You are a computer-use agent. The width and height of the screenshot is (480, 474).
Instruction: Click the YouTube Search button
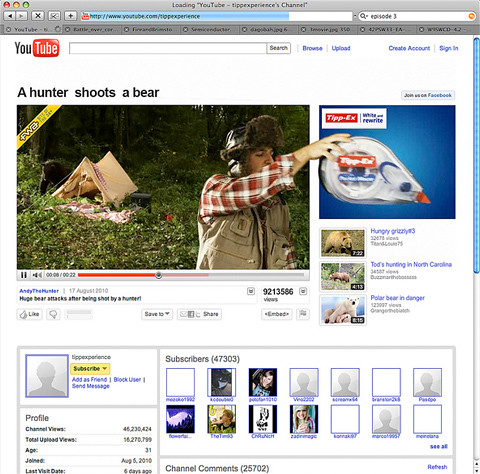[x=278, y=48]
